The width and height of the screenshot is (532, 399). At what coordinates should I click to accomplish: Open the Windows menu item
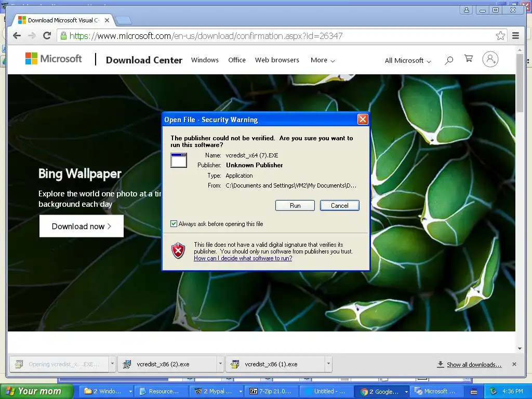coord(205,60)
